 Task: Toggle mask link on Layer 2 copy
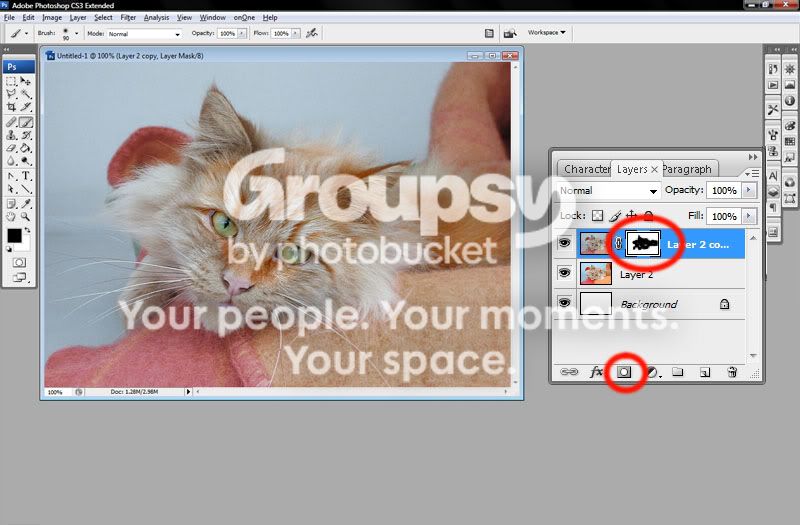coord(618,244)
